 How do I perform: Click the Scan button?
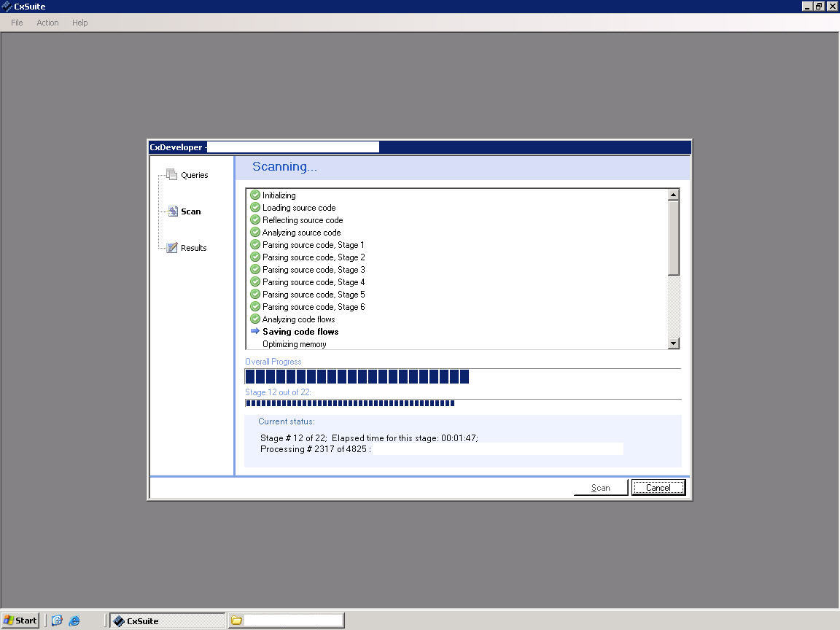click(x=601, y=488)
